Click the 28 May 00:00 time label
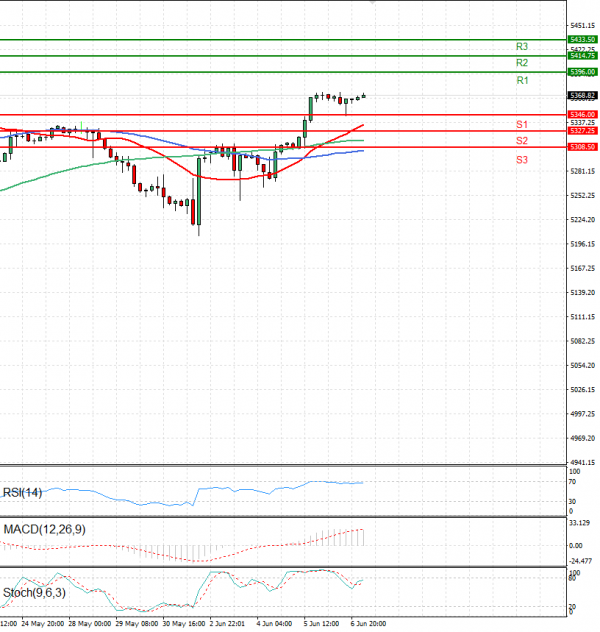Image resolution: width=600 pixels, height=632 pixels. (90, 624)
